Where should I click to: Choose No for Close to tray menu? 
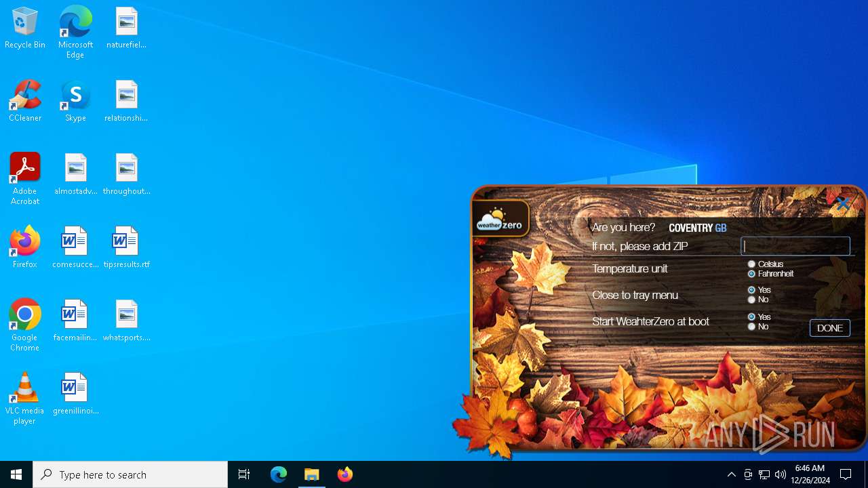pos(751,300)
